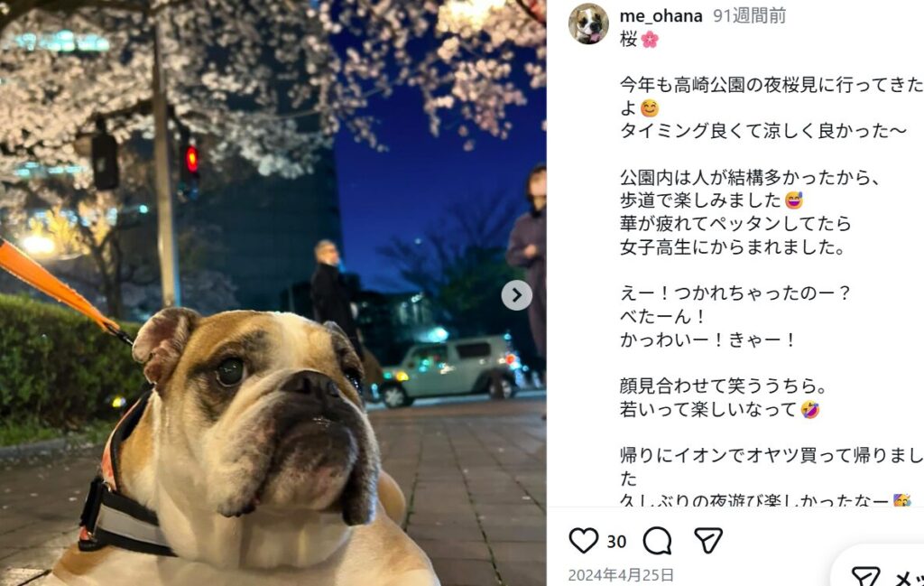924x586 pixels.
Task: Like the post with the heart icon
Action: pos(584,541)
